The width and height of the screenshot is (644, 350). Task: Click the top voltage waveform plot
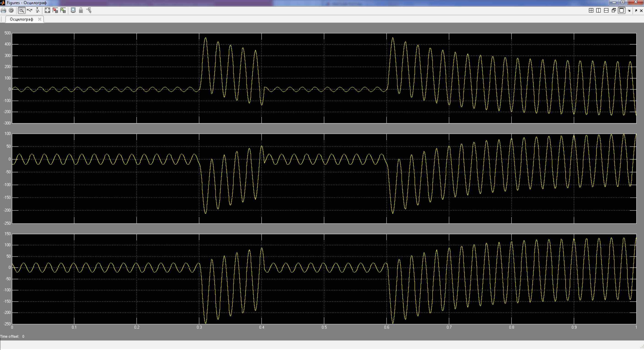[324, 78]
